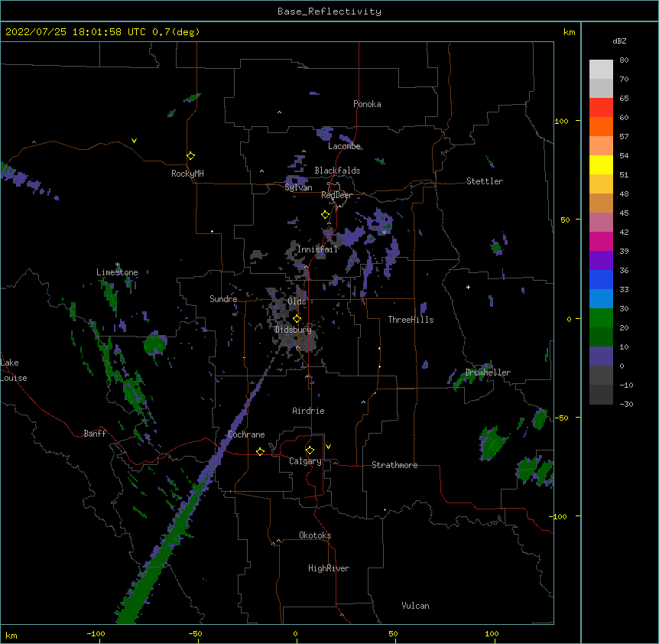
Task: Click the HighRiver label
Action: pyautogui.click(x=329, y=568)
